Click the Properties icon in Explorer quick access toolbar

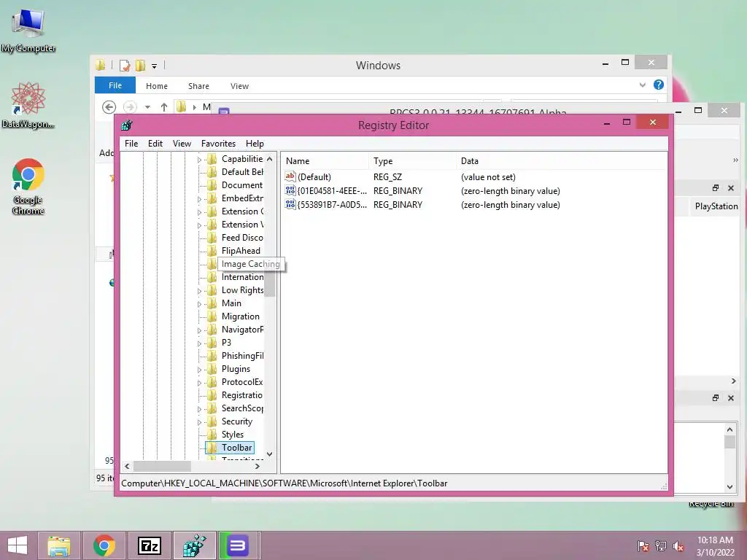coord(125,65)
